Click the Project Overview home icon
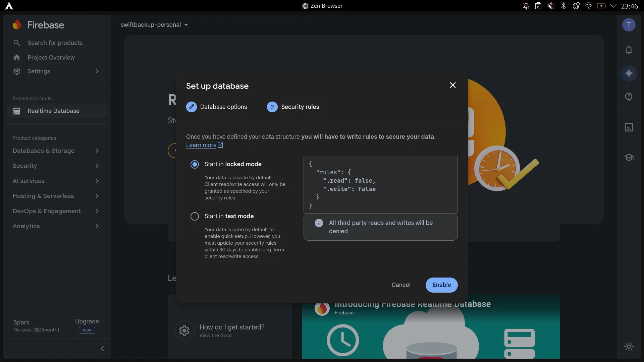 [x=17, y=58]
